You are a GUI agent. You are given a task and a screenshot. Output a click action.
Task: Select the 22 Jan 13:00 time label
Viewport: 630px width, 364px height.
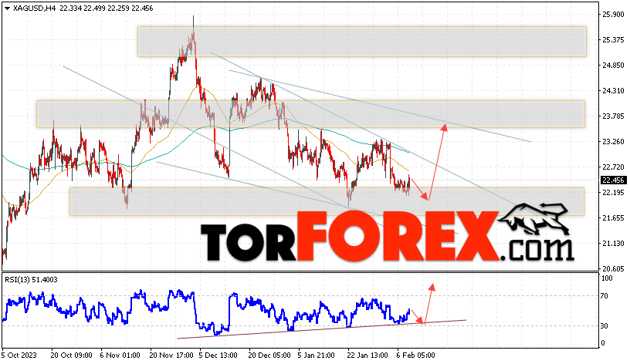click(367, 356)
